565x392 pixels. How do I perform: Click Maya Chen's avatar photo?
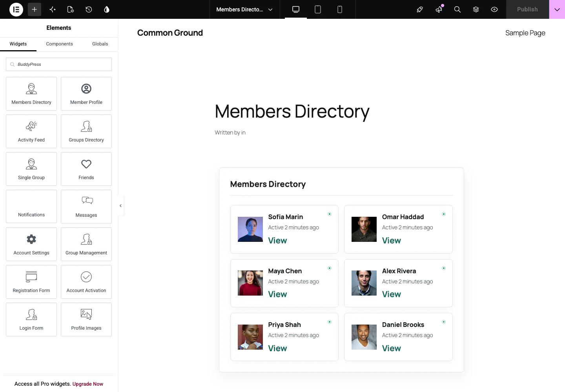click(x=250, y=283)
